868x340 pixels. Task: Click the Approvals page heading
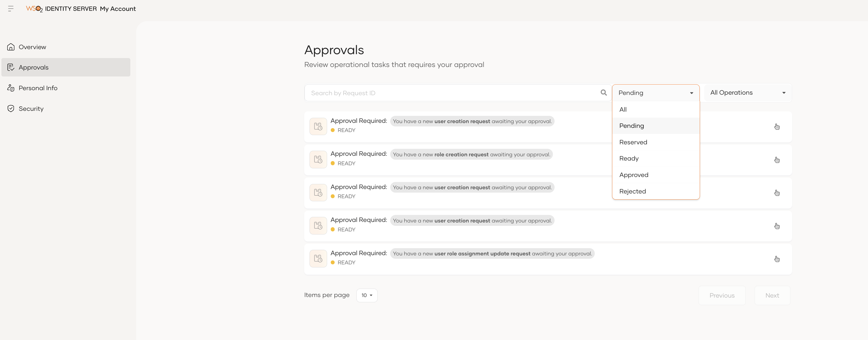pos(334,50)
